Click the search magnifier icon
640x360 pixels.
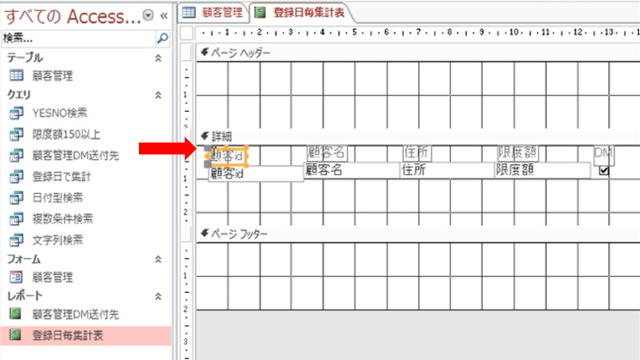(x=162, y=38)
